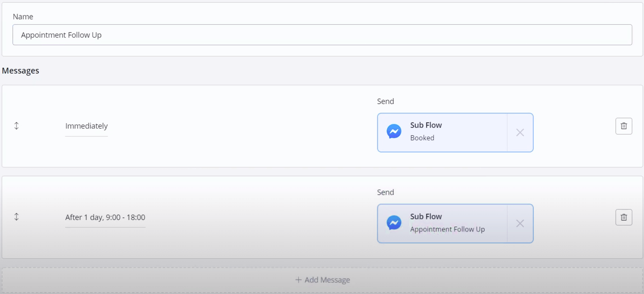Open the Immediately timing selector
Image resolution: width=644 pixels, height=294 pixels.
86,126
